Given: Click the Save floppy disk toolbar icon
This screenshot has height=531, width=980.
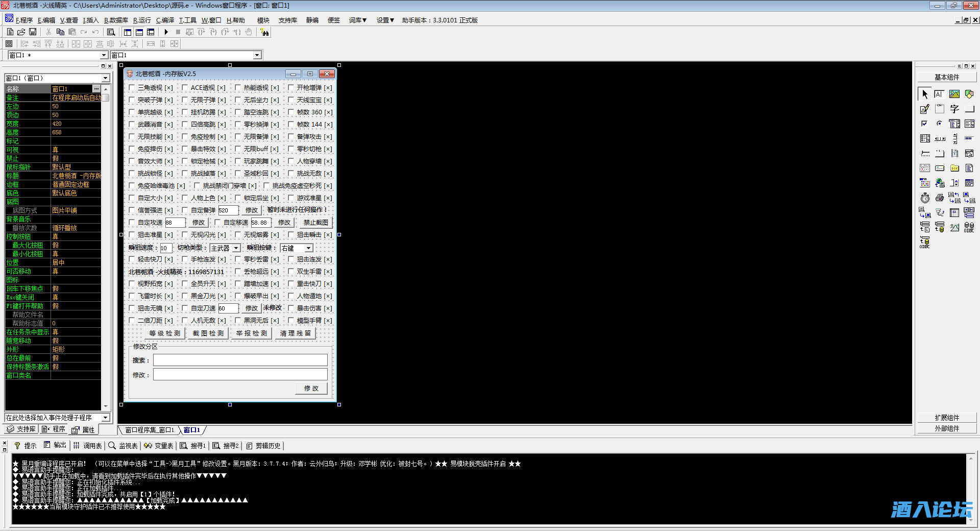Looking at the screenshot, I should tap(33, 32).
